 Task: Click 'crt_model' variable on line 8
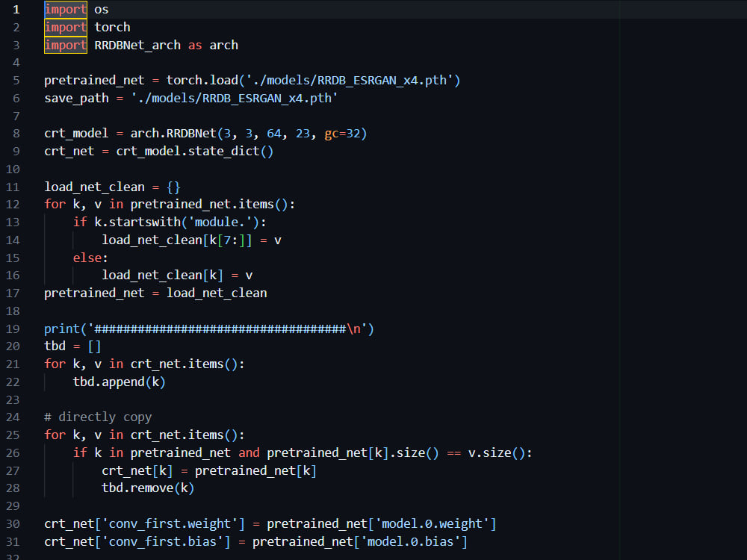point(76,134)
